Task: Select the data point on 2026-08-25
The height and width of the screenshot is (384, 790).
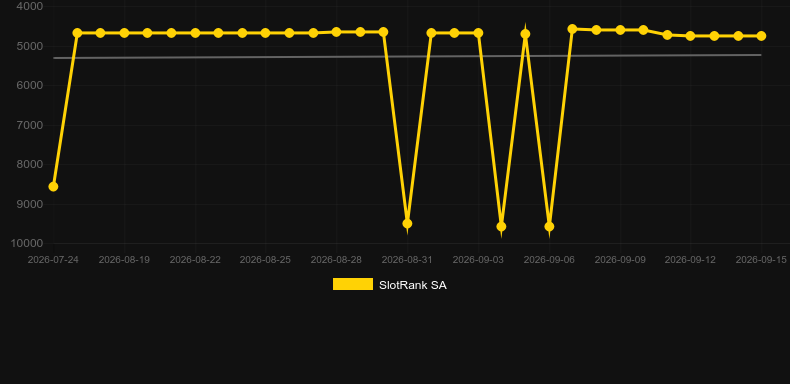Action: 266,33
